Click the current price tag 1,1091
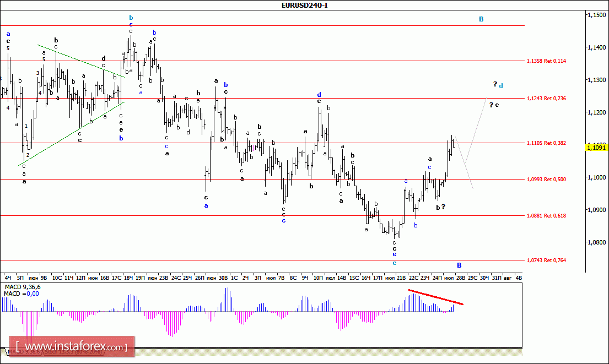This screenshot has width=609, height=364. [x=596, y=148]
